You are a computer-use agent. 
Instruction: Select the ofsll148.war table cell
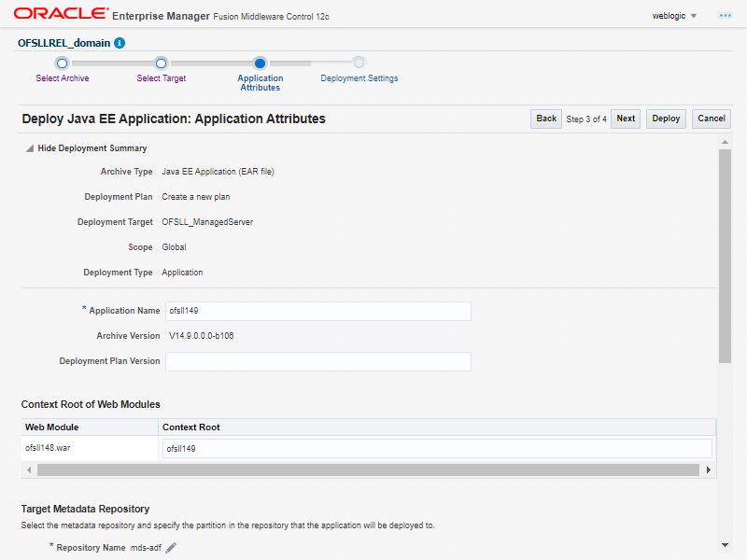pyautogui.click(x=90, y=448)
